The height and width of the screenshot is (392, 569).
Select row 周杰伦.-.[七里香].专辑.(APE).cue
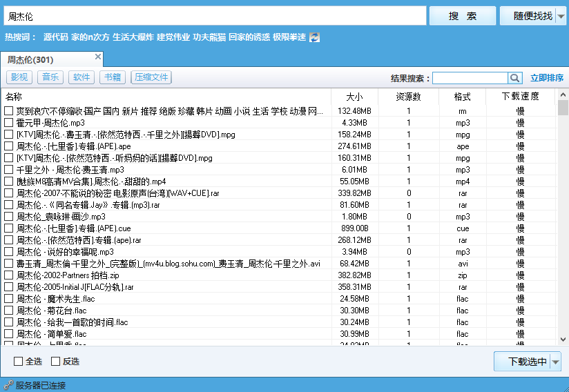click(x=279, y=228)
